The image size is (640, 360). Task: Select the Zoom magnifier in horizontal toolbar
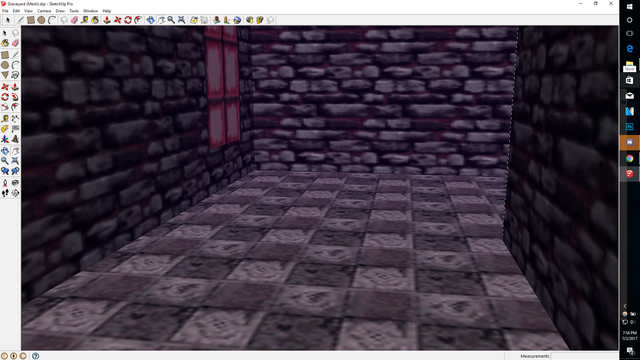(171, 20)
